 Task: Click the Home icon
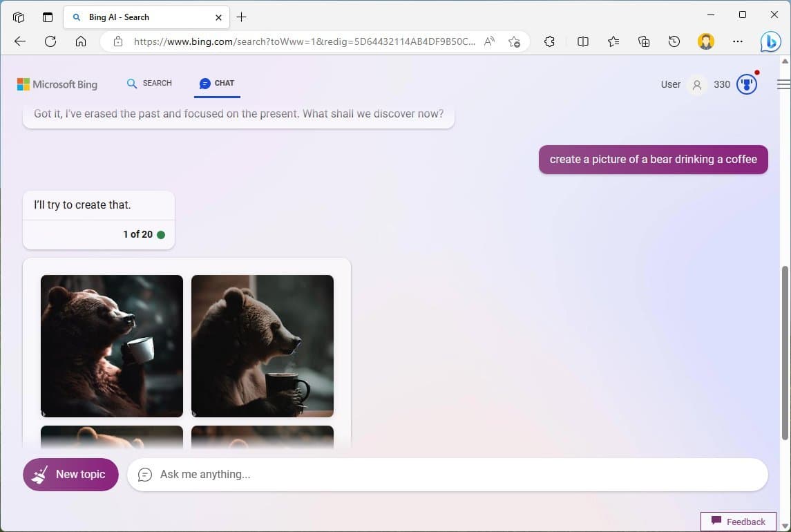pyautogui.click(x=80, y=41)
